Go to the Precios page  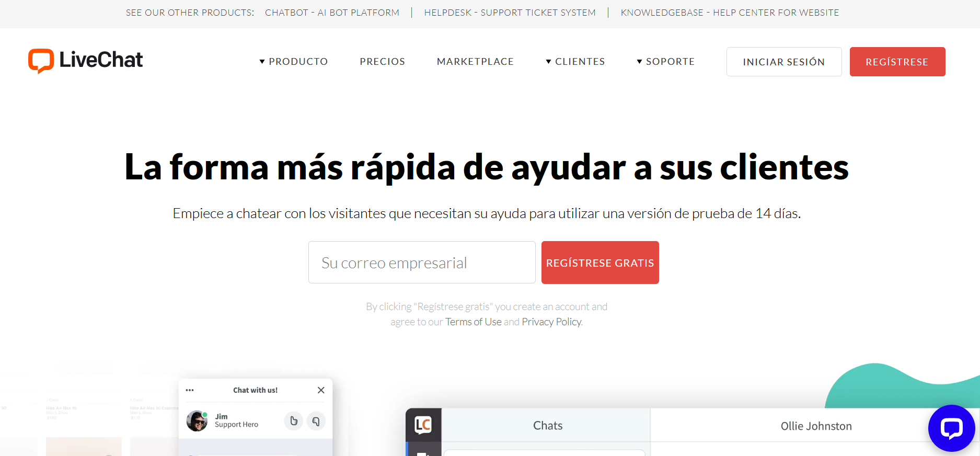coord(382,62)
